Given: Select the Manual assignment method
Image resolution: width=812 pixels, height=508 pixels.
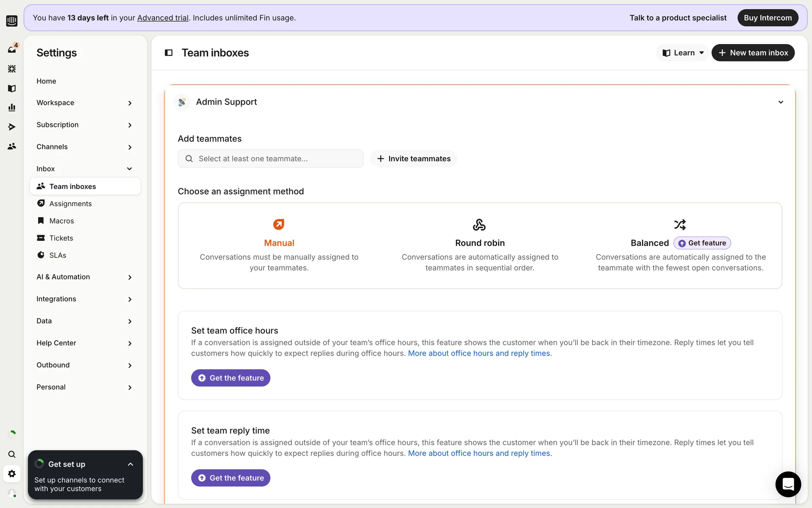Looking at the screenshot, I should [279, 243].
